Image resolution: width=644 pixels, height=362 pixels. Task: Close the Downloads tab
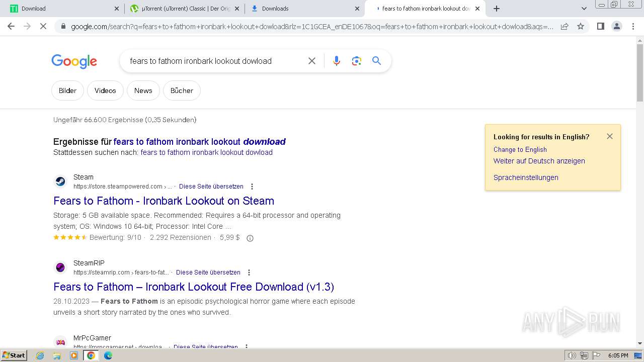click(357, 9)
